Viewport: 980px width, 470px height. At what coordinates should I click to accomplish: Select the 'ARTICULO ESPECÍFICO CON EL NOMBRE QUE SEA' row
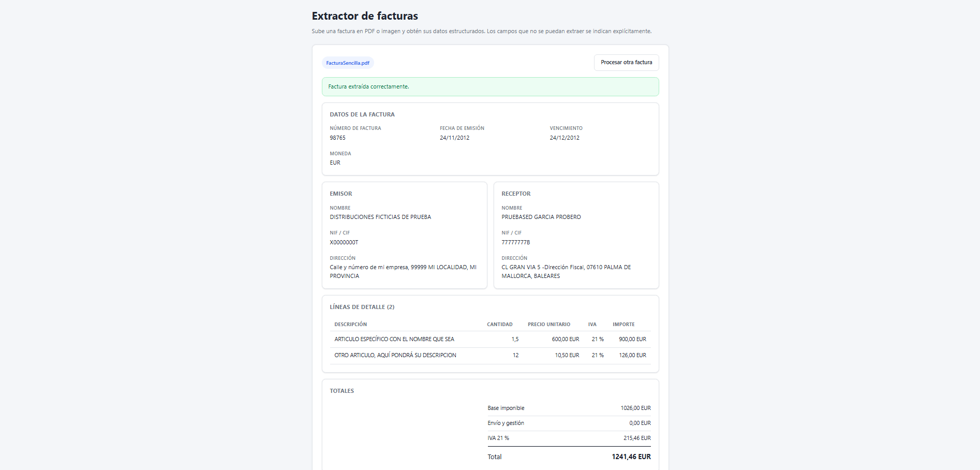coord(490,339)
